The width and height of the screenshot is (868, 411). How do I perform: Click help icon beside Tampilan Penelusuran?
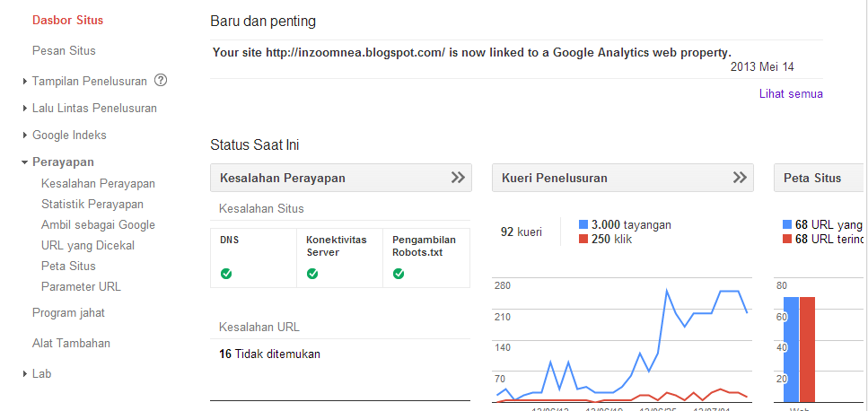point(162,81)
